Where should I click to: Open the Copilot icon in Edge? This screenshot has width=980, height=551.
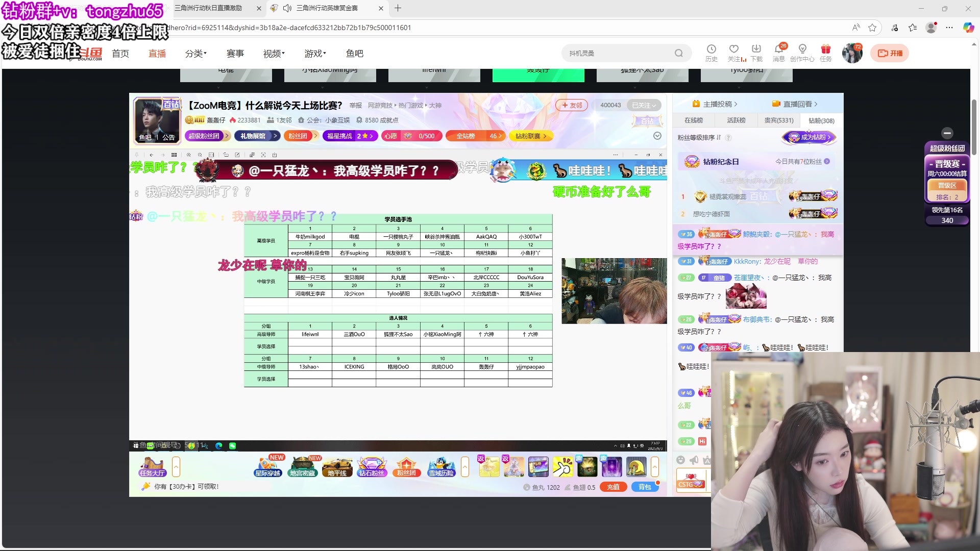[x=968, y=28]
